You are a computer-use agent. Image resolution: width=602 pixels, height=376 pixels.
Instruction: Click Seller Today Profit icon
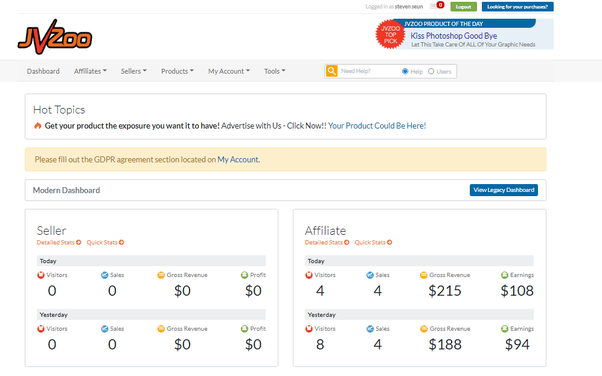(x=244, y=275)
